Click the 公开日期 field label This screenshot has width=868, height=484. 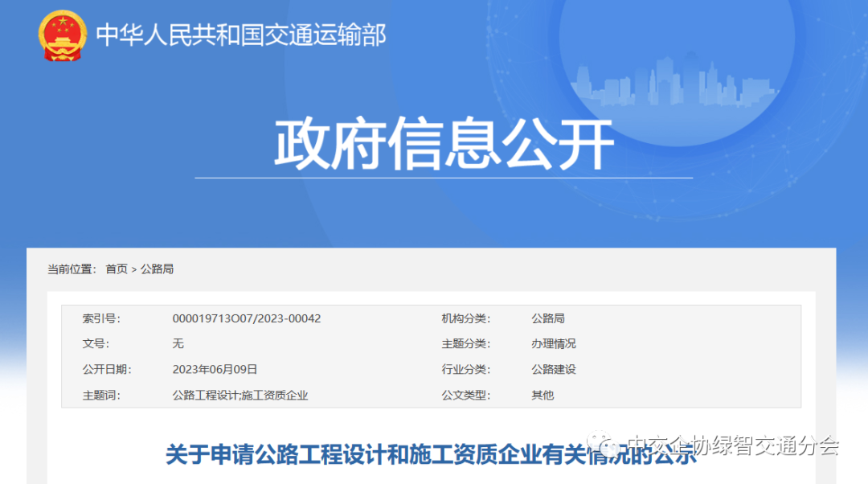106,370
